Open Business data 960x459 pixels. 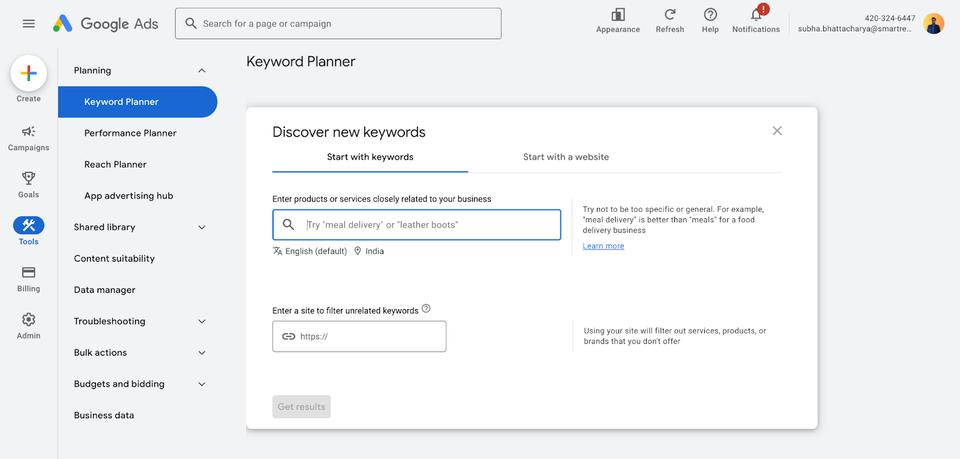[x=104, y=416]
